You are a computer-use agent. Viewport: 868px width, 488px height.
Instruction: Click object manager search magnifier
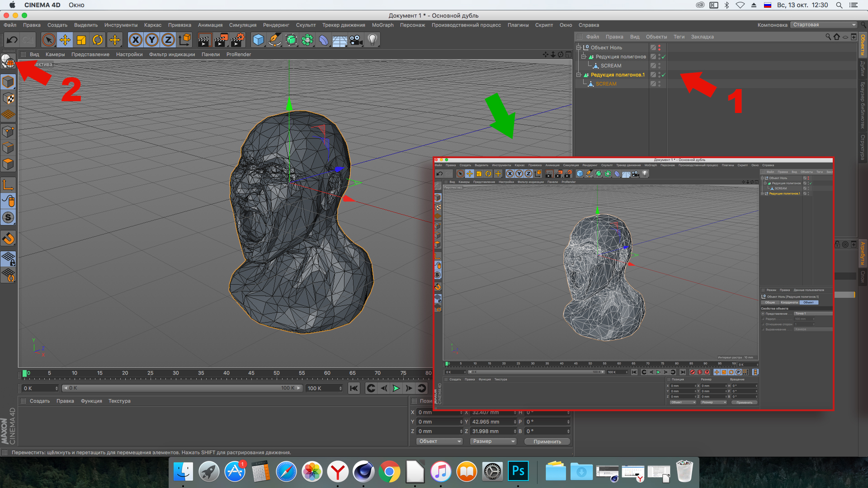click(828, 37)
